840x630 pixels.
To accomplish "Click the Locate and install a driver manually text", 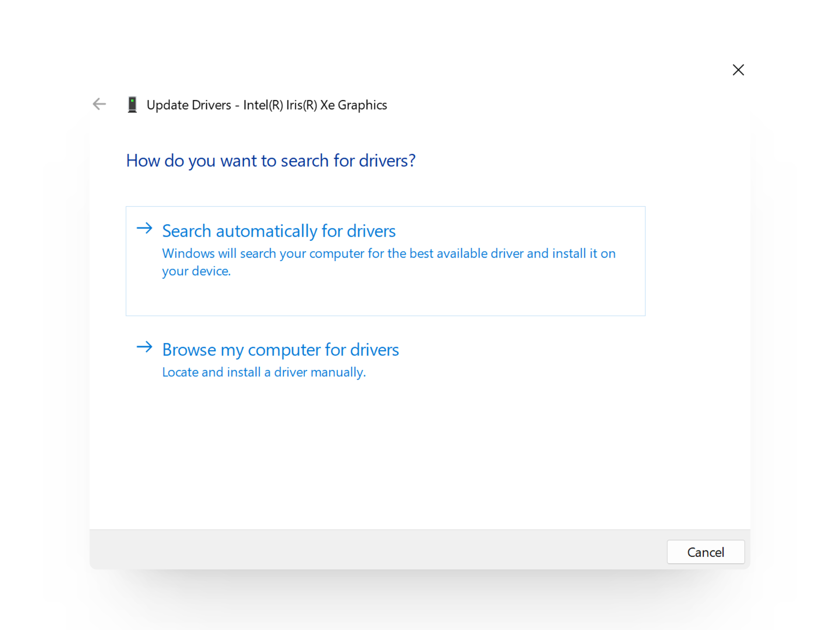I will tap(263, 372).
